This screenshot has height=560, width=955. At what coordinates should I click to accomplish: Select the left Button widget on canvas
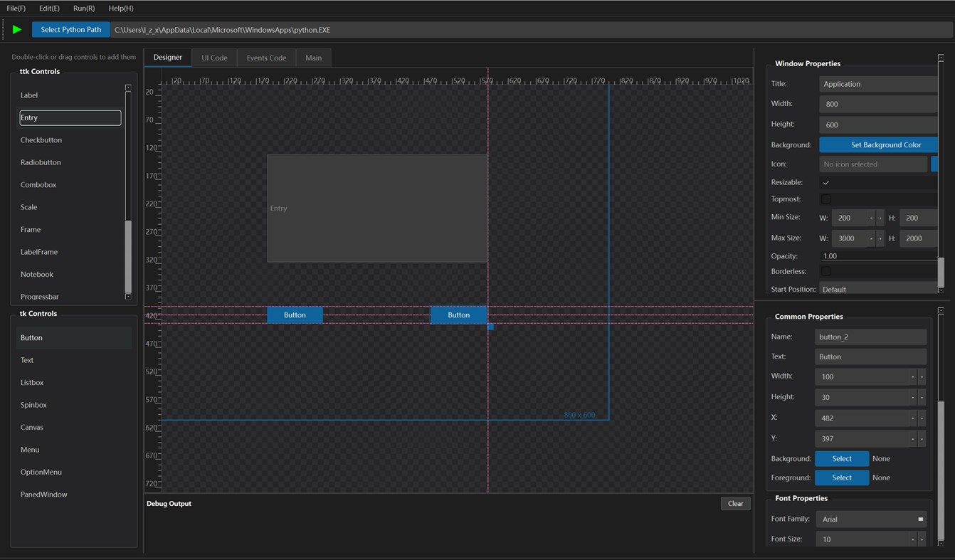[x=295, y=315]
